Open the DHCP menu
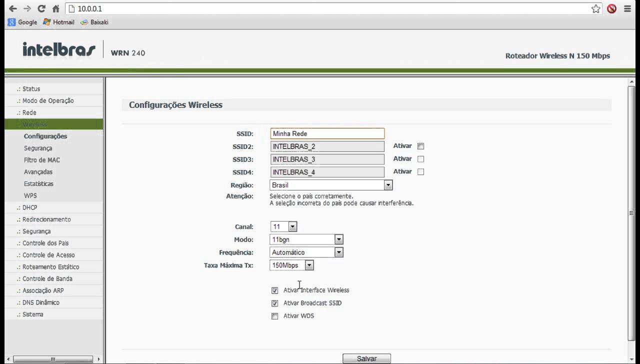Viewport: 640px width, 364px height. pyautogui.click(x=29, y=207)
